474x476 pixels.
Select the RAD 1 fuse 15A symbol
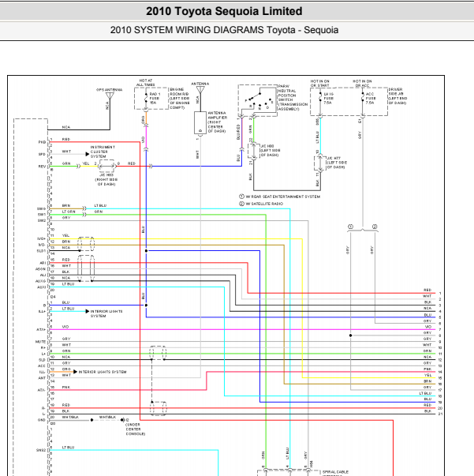click(146, 99)
